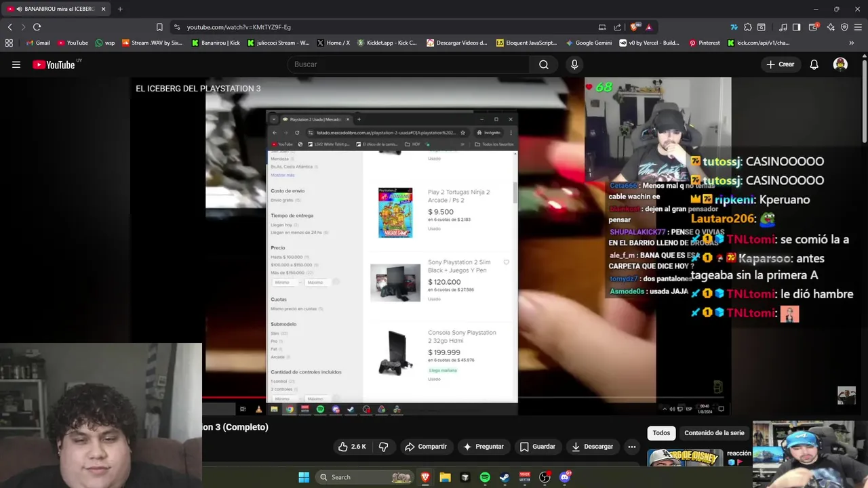Open the Brave Wallet icon
The height and width of the screenshot is (488, 868).
click(814, 27)
